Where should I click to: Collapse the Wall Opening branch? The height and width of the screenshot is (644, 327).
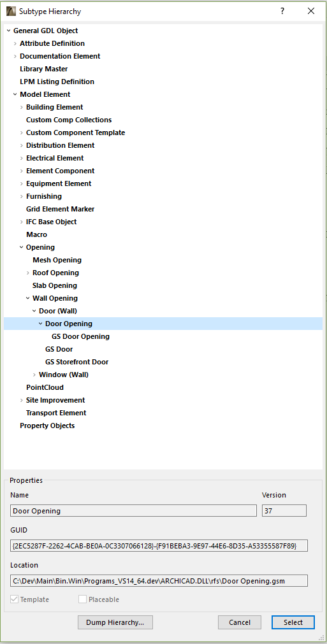28,298
